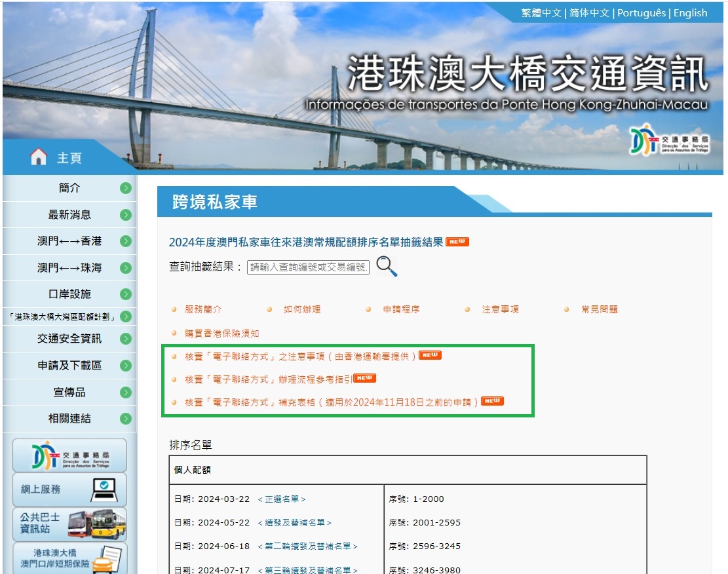The height and width of the screenshot is (574, 728).
Task: Open the 公共巴士資訊站 bus banner
Action: [69, 524]
